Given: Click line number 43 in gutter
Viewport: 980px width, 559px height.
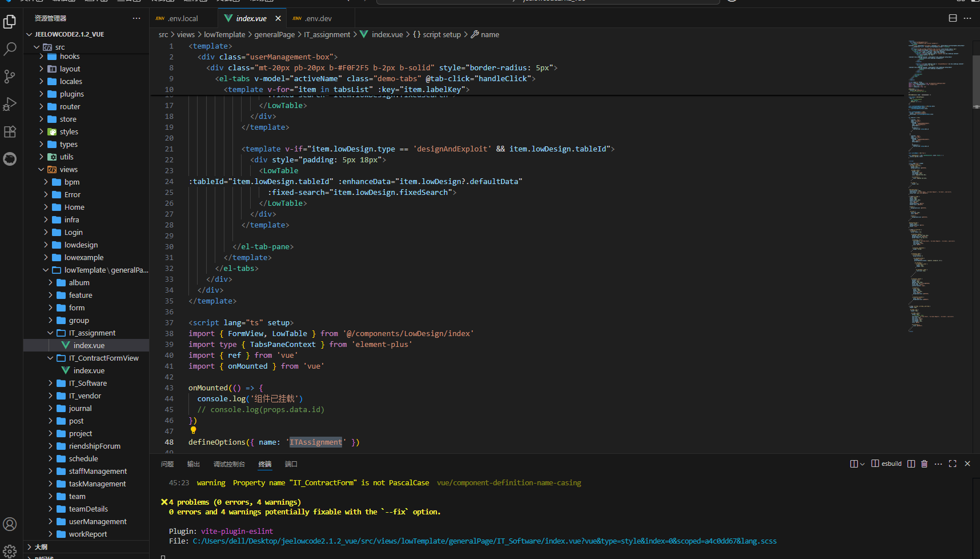Looking at the screenshot, I should (x=169, y=388).
